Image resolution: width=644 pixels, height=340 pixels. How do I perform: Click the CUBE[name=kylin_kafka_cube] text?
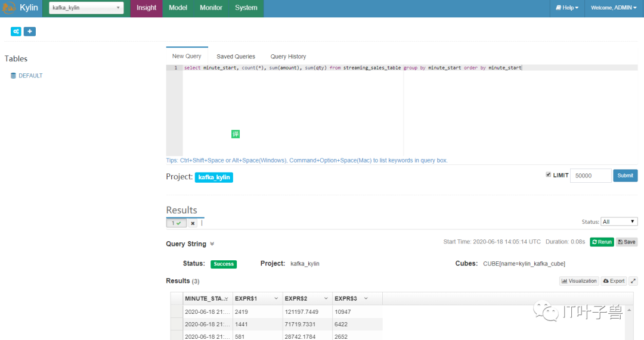(524, 264)
